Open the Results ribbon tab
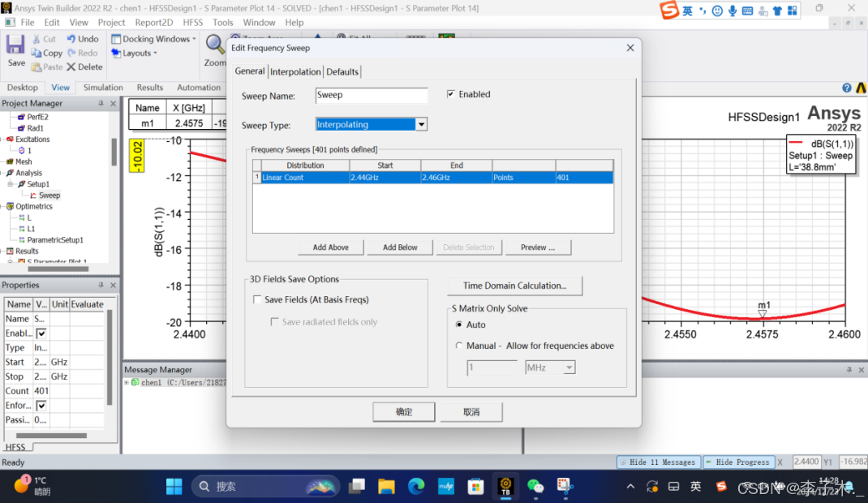Viewport: 868px width, 503px height. point(150,88)
